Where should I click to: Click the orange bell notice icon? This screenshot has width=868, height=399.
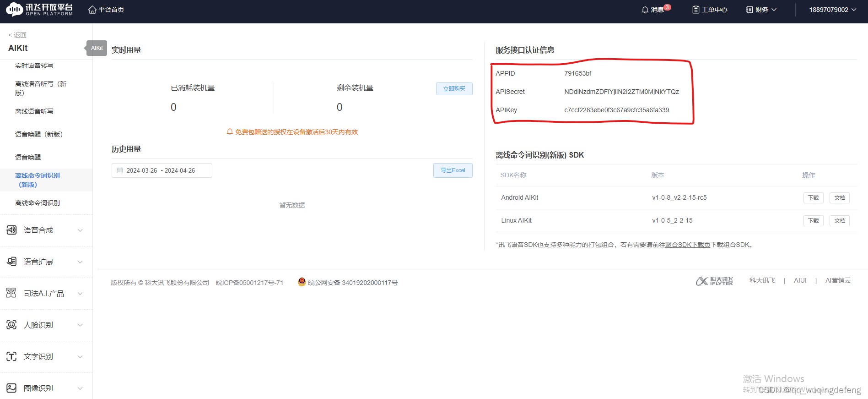(230, 132)
